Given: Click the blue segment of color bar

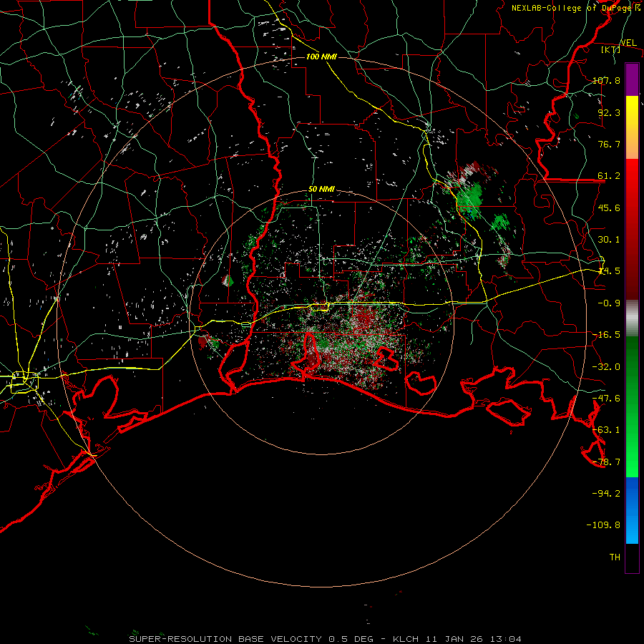Looking at the screenshot, I should [x=632, y=510].
